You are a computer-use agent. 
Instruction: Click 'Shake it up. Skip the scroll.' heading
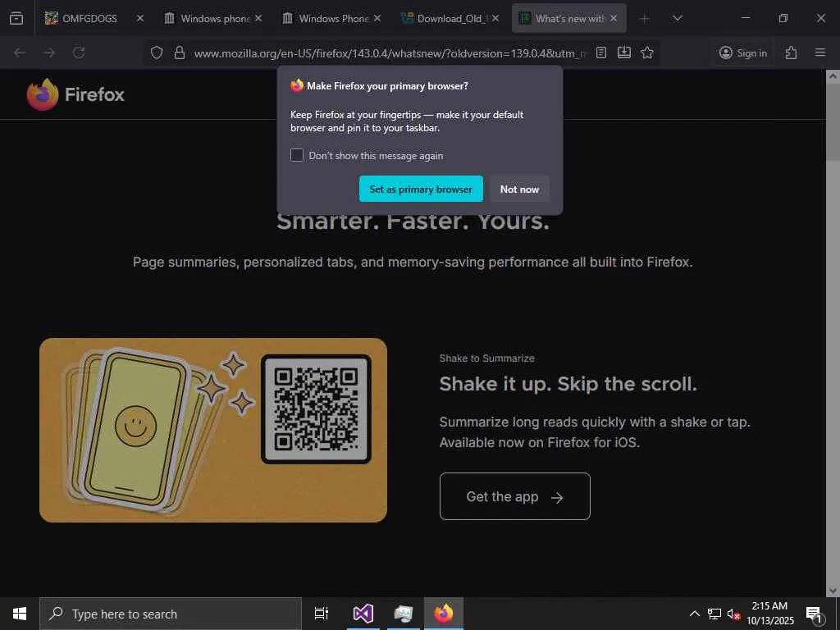[x=568, y=384]
